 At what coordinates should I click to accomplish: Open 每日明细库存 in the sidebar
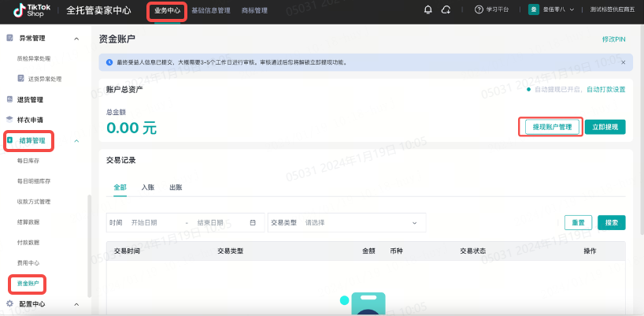(x=34, y=181)
